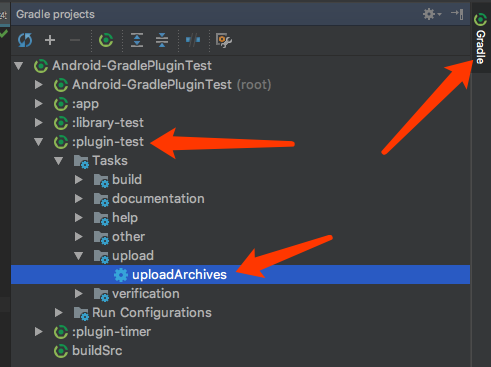Viewport: 491px width, 367px height.
Task: Click the verification group label
Action: [x=146, y=294]
